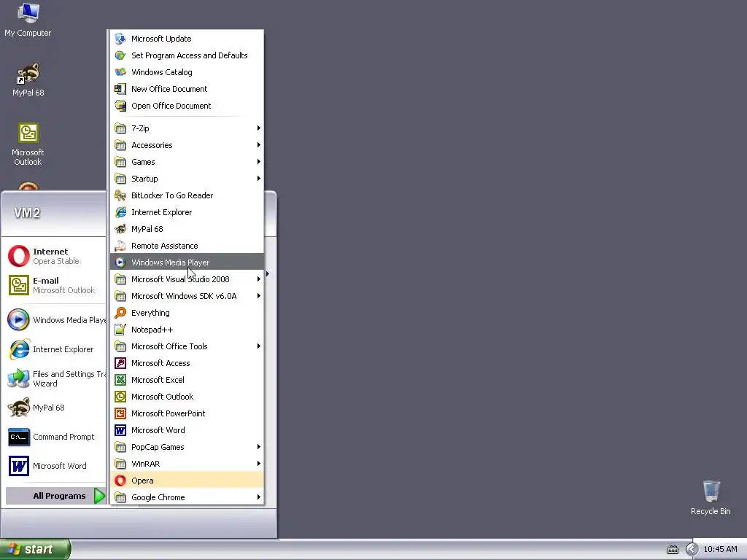Image resolution: width=747 pixels, height=560 pixels.
Task: Click the taskbar clock showing 10:45 AM
Action: 720,550
